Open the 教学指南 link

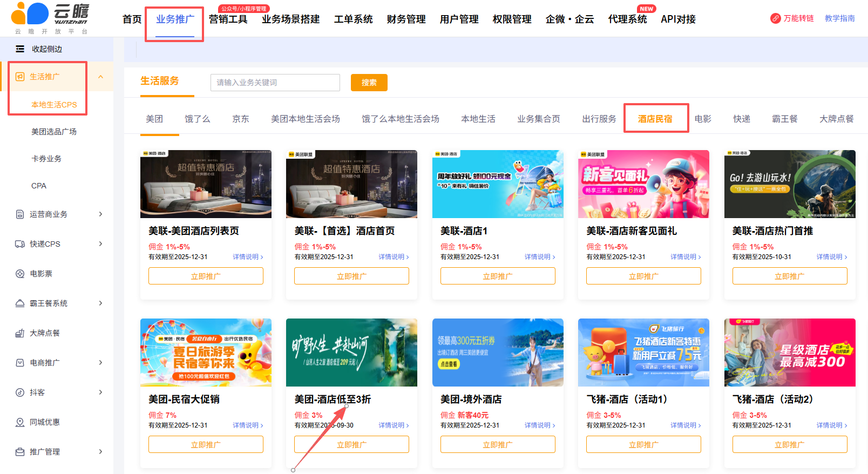(x=840, y=18)
